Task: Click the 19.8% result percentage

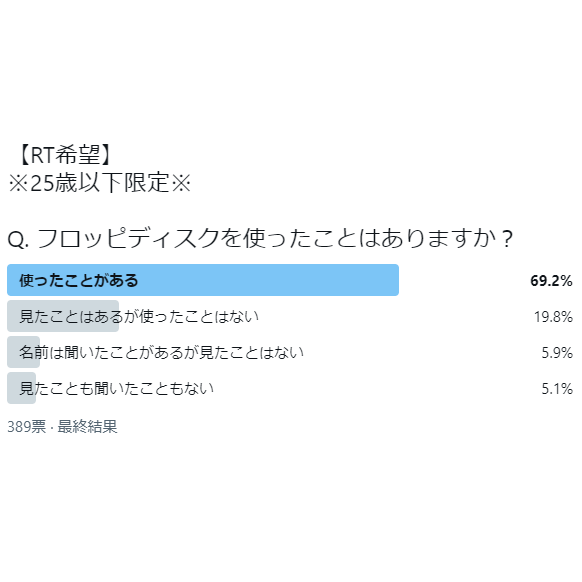Action: tap(553, 317)
